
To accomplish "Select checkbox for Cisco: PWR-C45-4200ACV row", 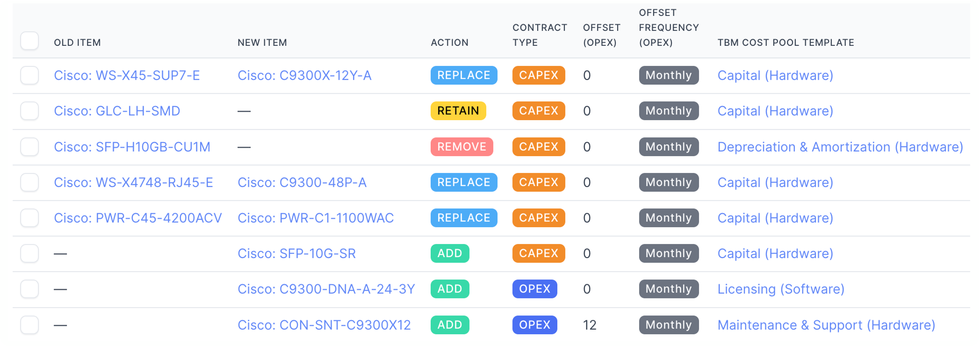I will point(29,218).
